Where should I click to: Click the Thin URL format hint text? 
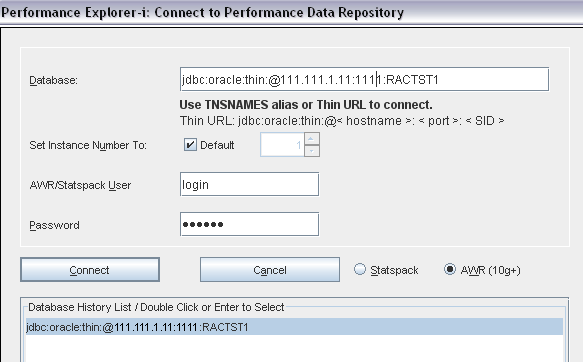pos(342,121)
